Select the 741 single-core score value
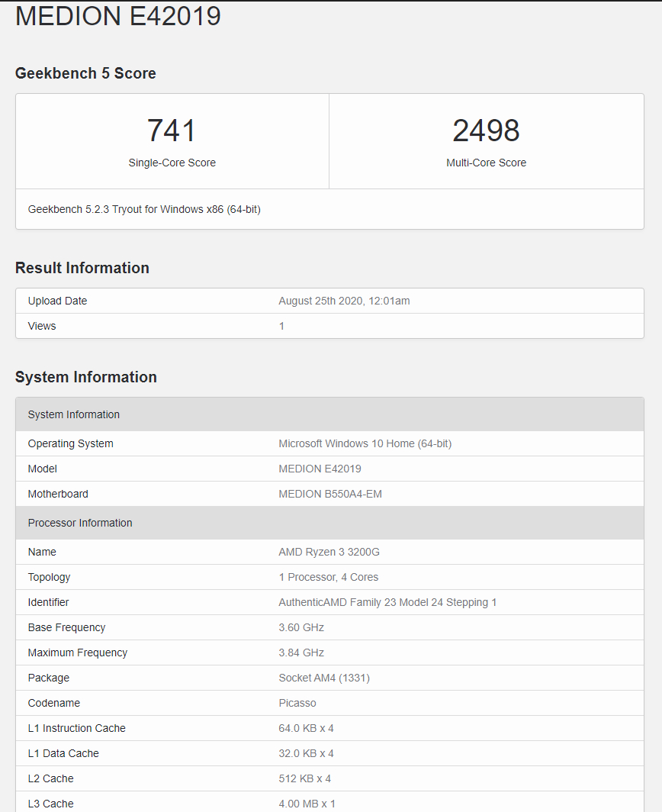The width and height of the screenshot is (662, 812). (172, 130)
